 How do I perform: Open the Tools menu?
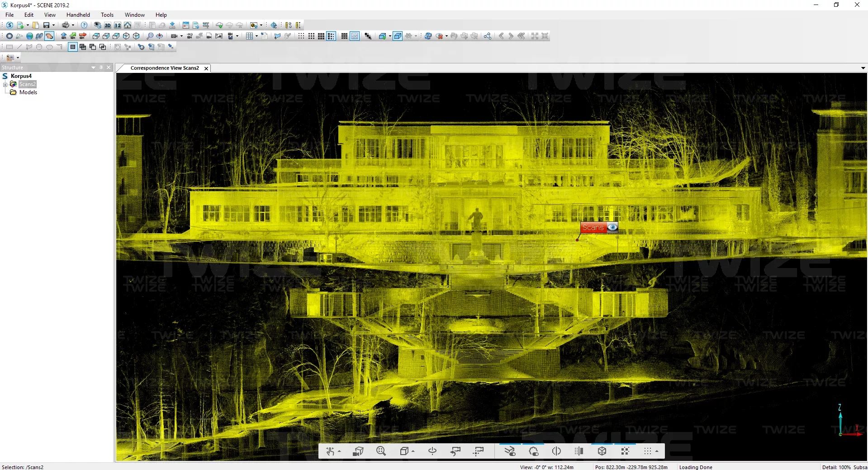(x=107, y=15)
